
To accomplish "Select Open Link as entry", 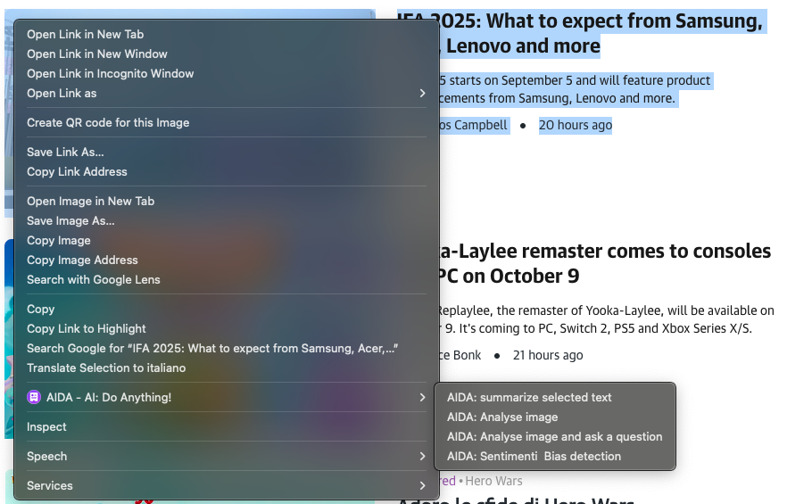I will tap(227, 93).
